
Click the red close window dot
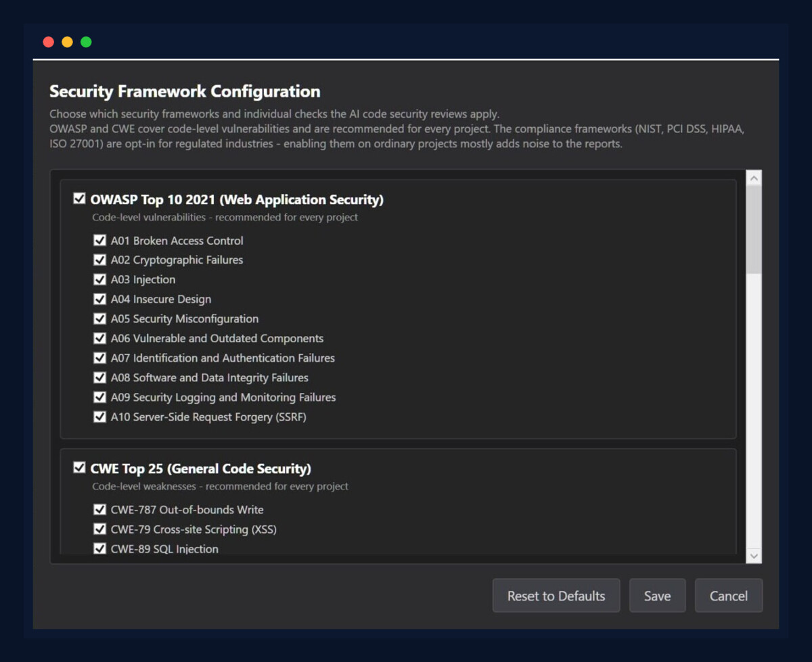[x=48, y=42]
